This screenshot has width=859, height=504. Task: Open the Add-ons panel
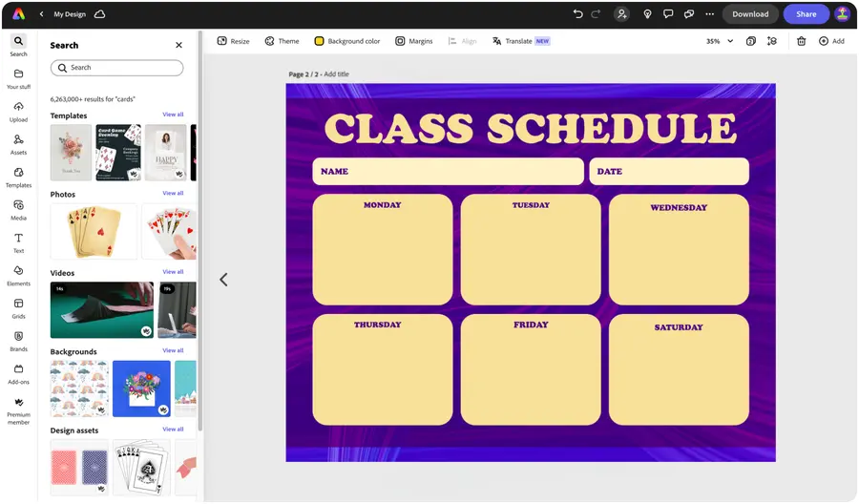pos(19,374)
